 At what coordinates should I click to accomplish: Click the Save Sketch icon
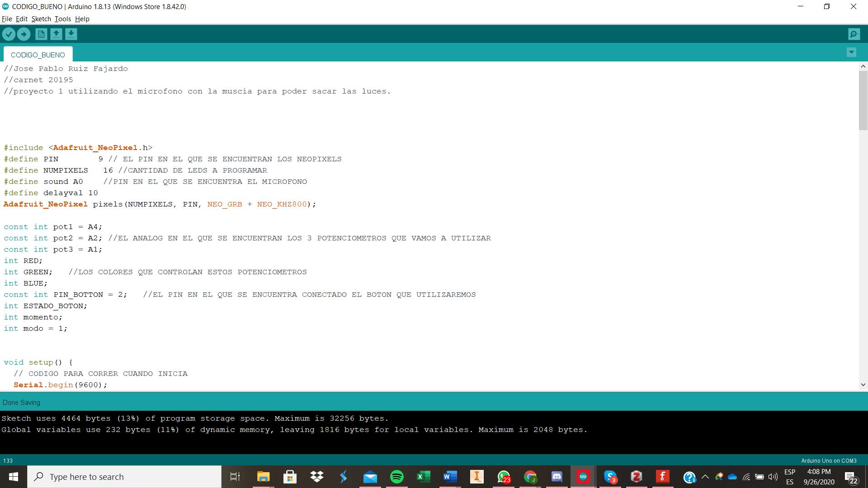tap(71, 34)
